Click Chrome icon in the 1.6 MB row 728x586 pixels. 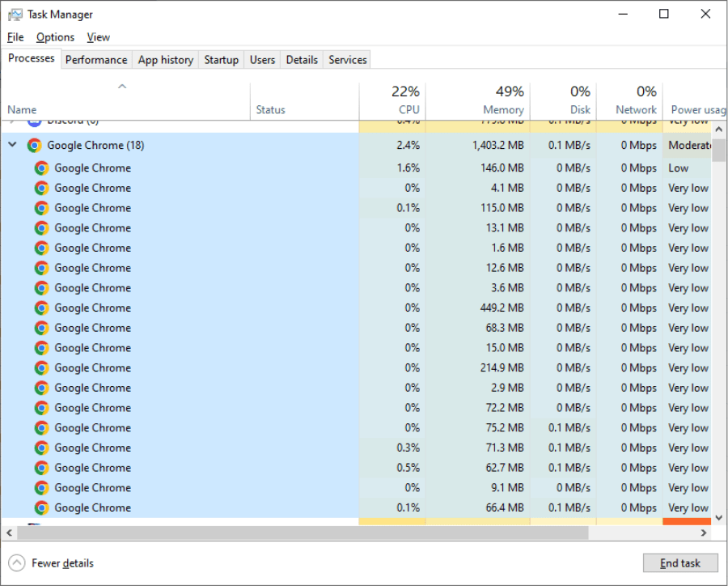pyautogui.click(x=41, y=248)
